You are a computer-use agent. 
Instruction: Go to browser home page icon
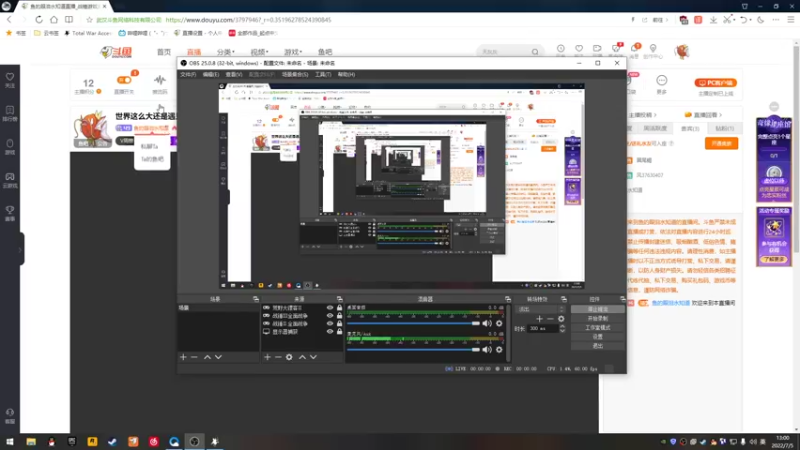point(54,19)
